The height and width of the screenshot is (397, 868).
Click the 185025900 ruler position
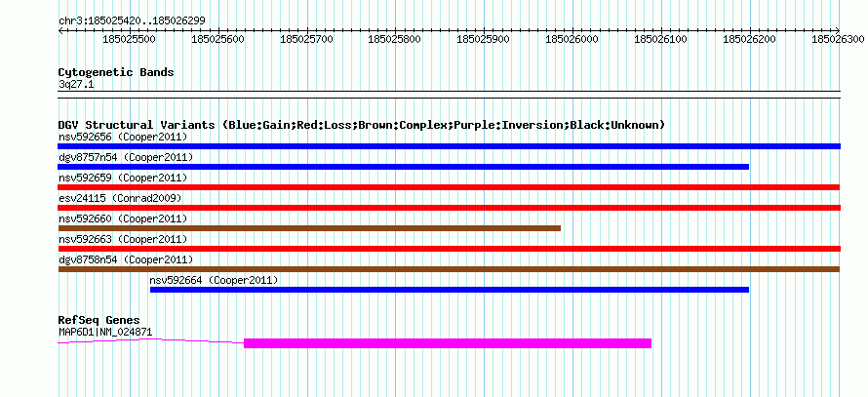(484, 39)
